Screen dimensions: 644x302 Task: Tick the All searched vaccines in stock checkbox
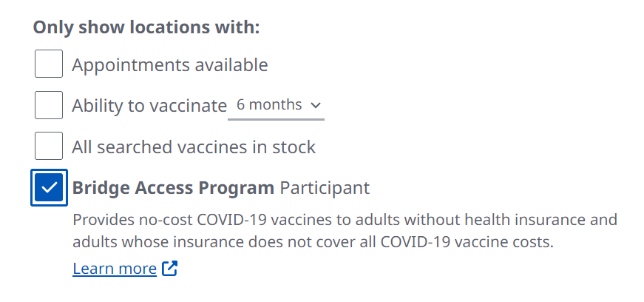pos(49,147)
